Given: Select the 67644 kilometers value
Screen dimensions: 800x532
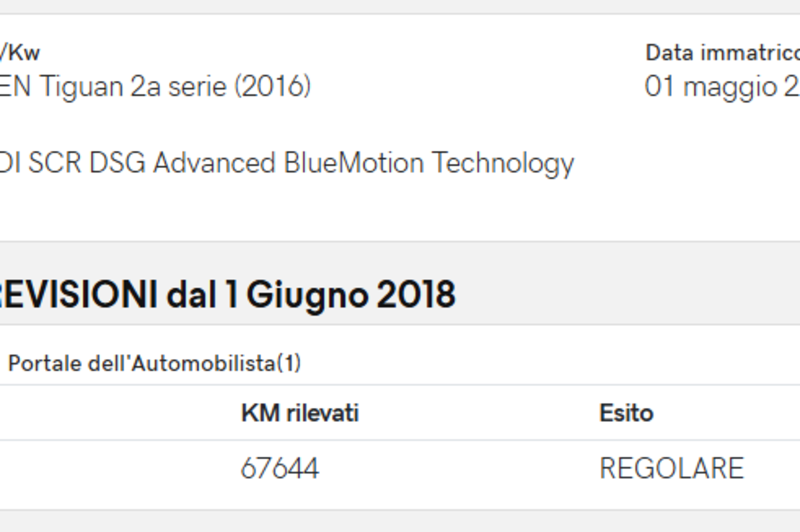Looking at the screenshot, I should coord(279,469).
